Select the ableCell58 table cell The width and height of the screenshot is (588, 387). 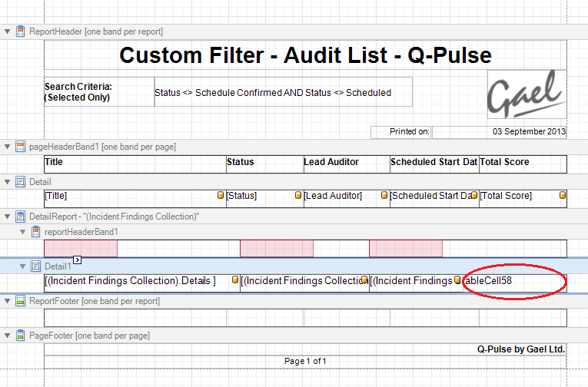click(x=514, y=283)
